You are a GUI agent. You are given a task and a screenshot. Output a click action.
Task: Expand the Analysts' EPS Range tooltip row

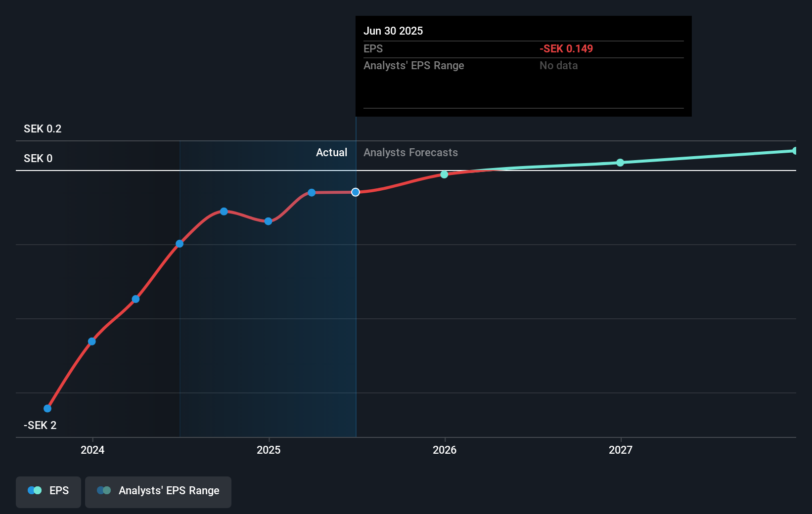click(414, 65)
